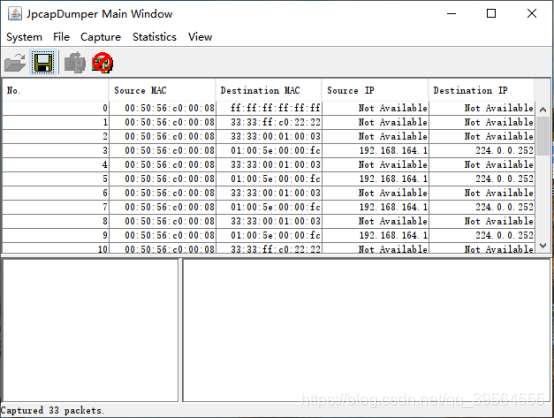Click the number 6 cell in No. column
The width and height of the screenshot is (554, 418).
[x=55, y=193]
